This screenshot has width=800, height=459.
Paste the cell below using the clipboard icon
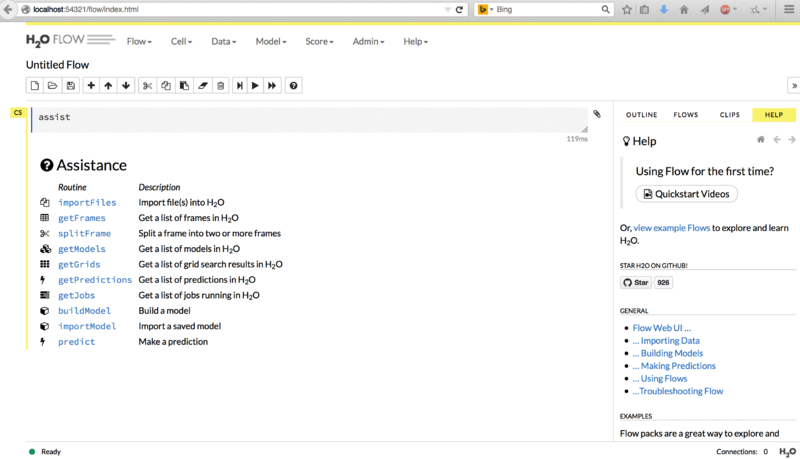point(184,86)
